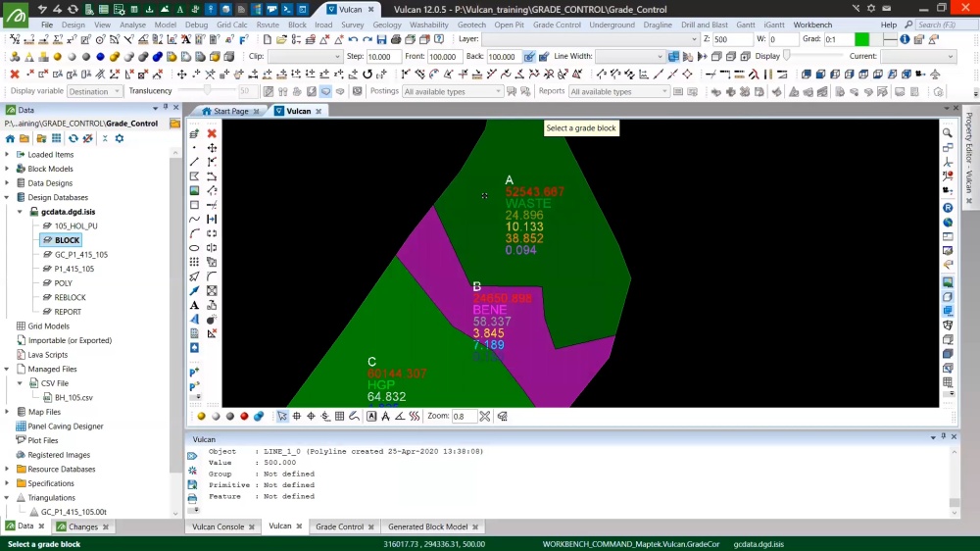Open the Postings available types dropdown
The height and width of the screenshot is (551, 980).
click(x=453, y=91)
